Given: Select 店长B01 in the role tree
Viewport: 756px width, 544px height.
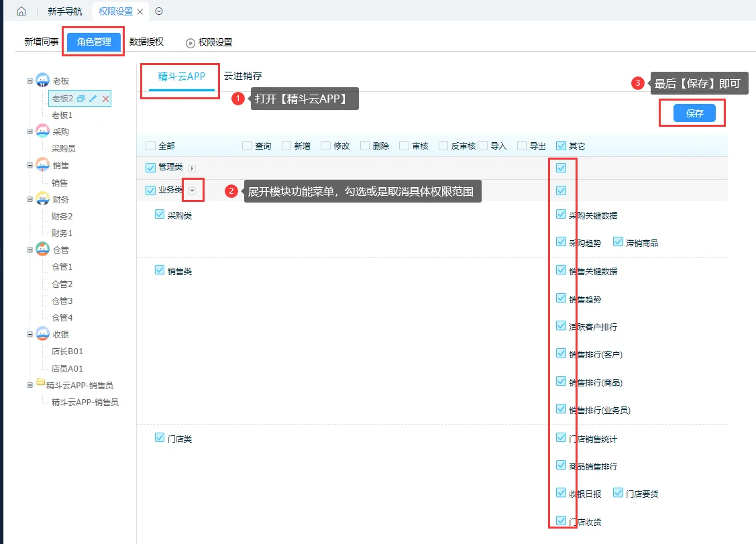Looking at the screenshot, I should click(67, 351).
